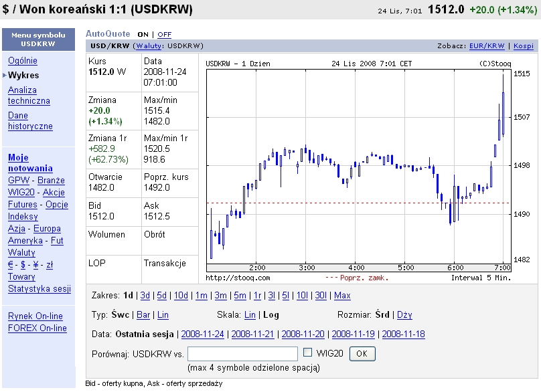This screenshot has width=541, height=392.
Task: Tick the WIG20 comparison checkbox
Action: point(307,353)
